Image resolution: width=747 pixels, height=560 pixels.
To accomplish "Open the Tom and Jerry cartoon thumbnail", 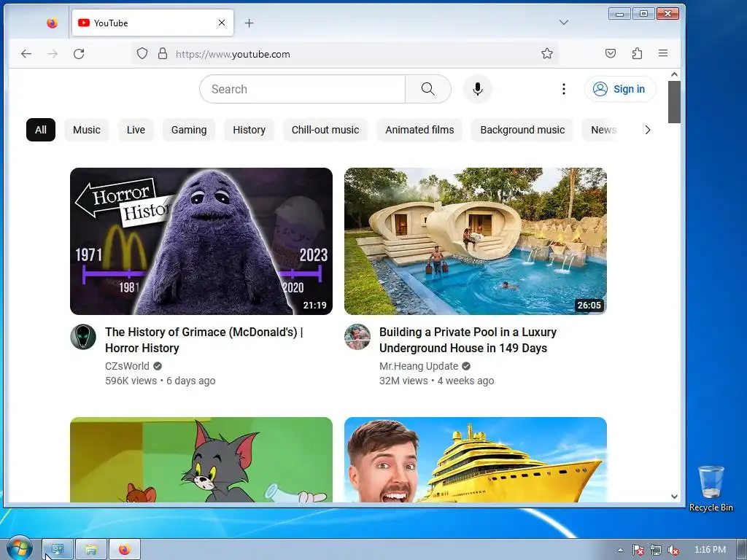I will 201,459.
